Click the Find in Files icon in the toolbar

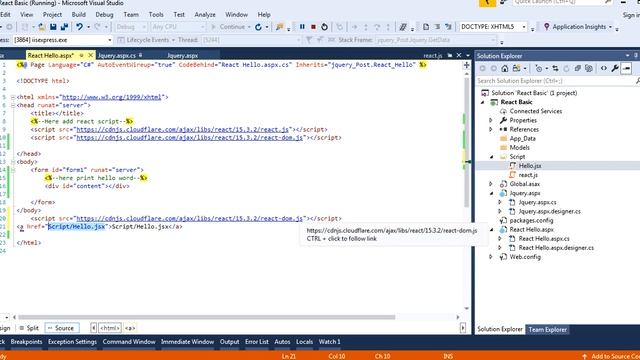coord(280,27)
